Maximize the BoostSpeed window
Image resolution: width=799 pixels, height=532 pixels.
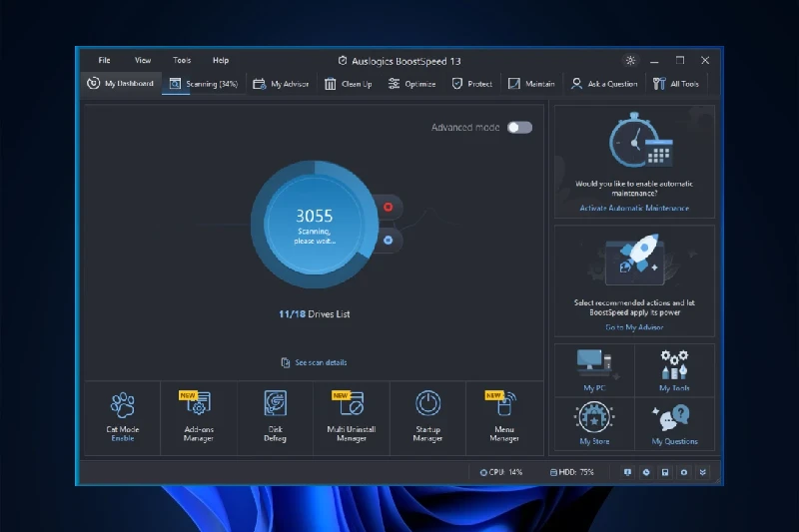click(680, 60)
